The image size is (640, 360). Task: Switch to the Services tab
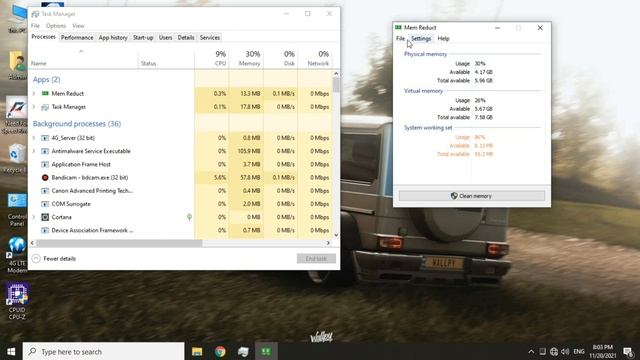click(x=210, y=38)
